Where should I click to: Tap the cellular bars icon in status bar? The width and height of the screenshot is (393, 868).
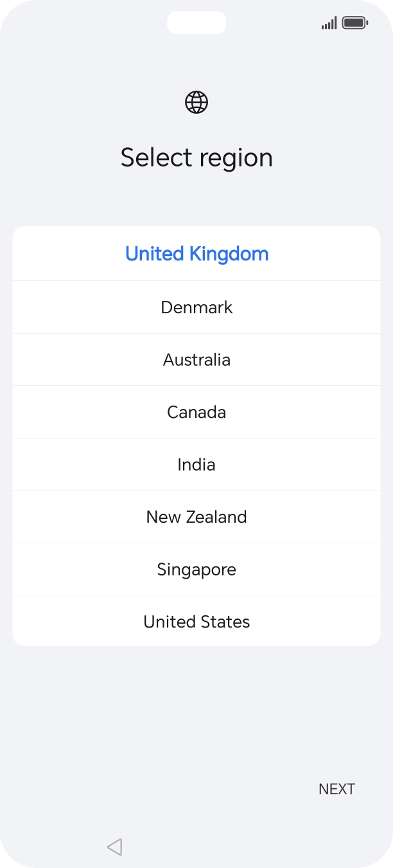328,22
